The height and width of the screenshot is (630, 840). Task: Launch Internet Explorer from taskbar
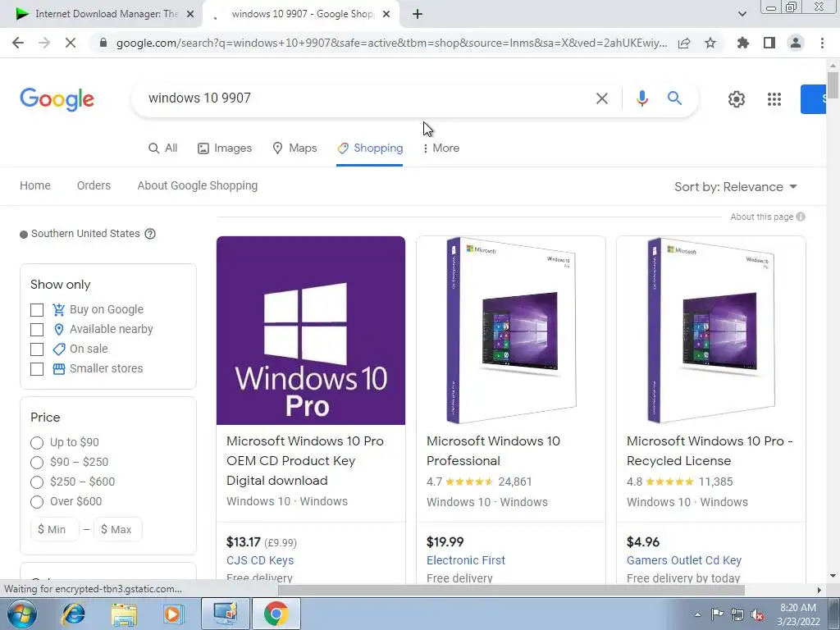coord(73,614)
